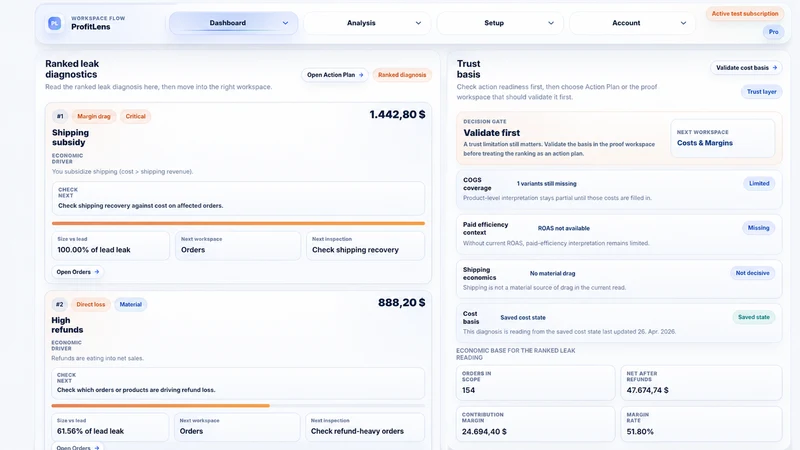
Task: Click the High refunds heading
Action: (67, 325)
